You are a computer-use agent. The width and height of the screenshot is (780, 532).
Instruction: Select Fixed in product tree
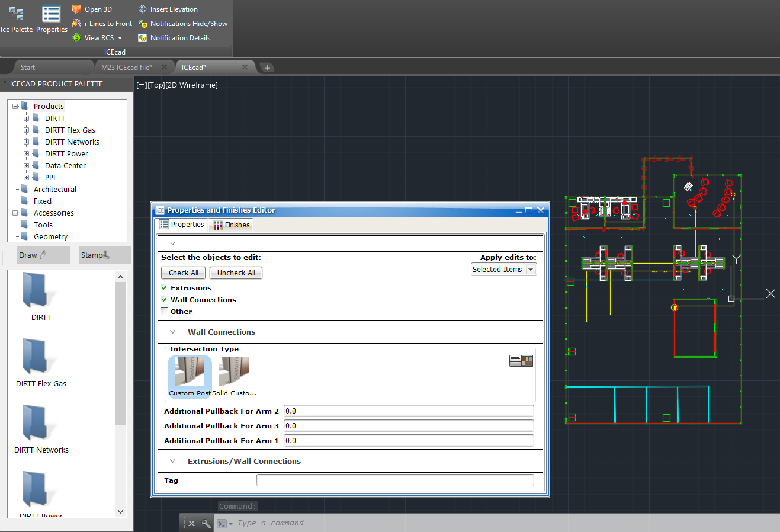tap(42, 201)
